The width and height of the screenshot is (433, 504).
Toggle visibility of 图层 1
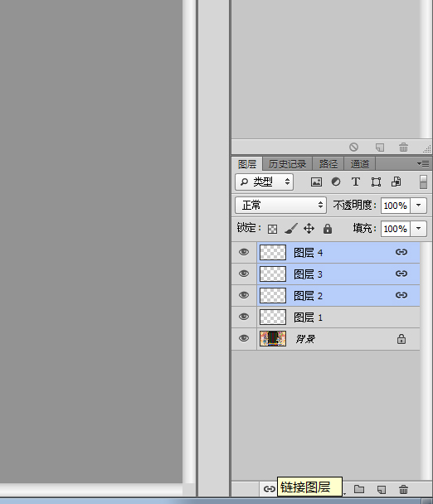(244, 317)
